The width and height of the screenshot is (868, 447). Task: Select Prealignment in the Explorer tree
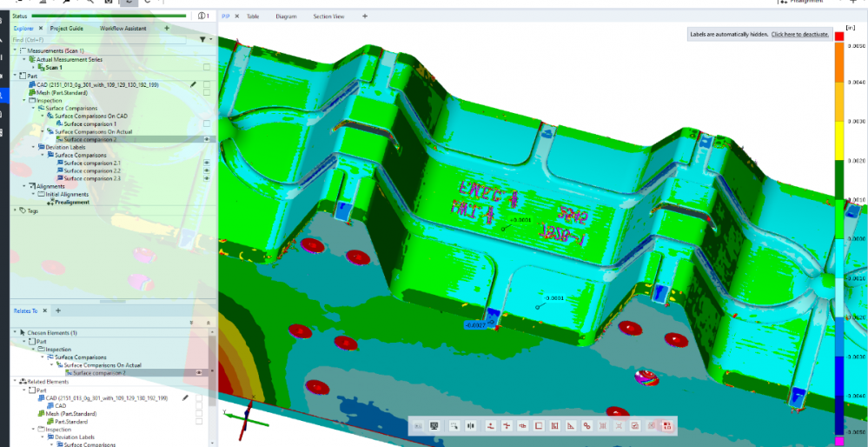[x=72, y=202]
